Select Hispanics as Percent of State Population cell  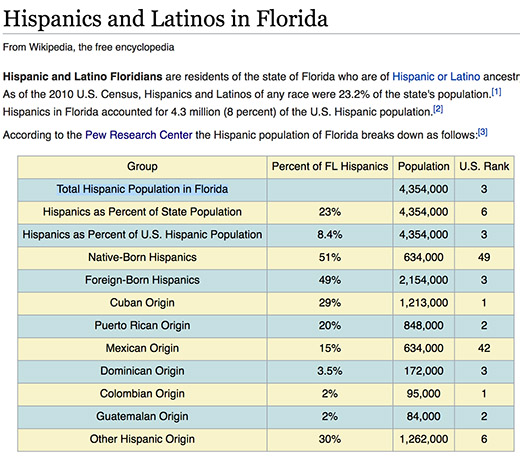pyautogui.click(x=142, y=212)
